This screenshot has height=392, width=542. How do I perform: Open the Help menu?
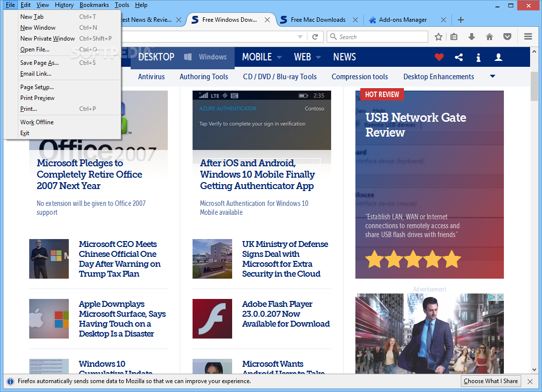click(141, 5)
